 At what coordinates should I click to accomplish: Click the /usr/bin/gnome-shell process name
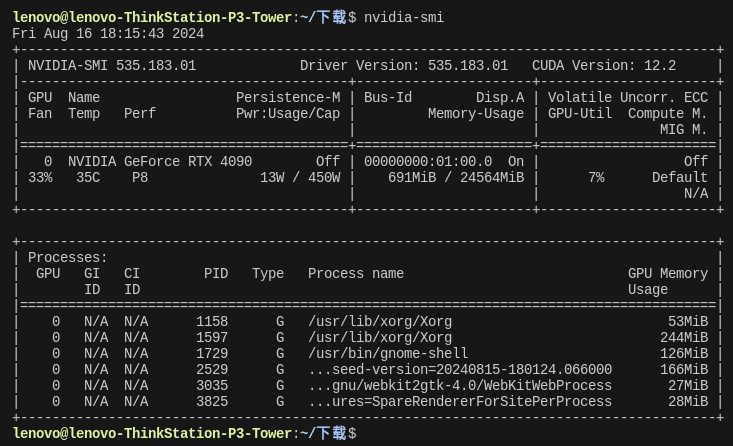388,353
